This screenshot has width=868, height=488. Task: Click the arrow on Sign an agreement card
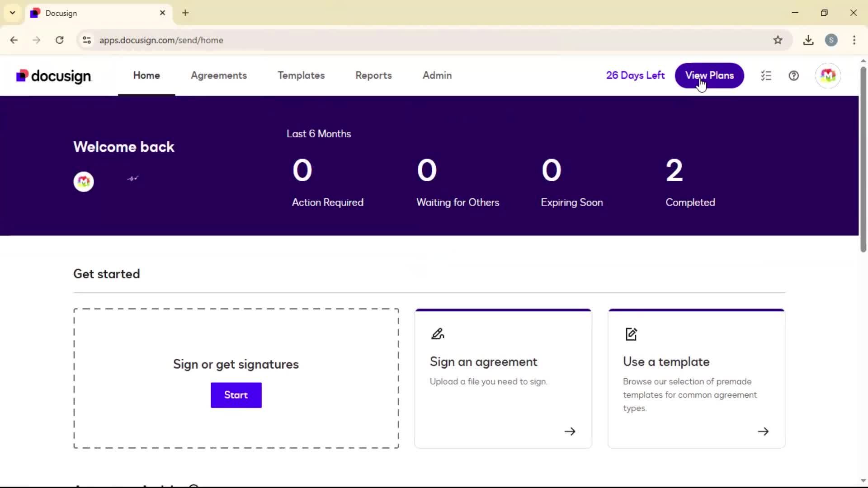[x=570, y=432]
